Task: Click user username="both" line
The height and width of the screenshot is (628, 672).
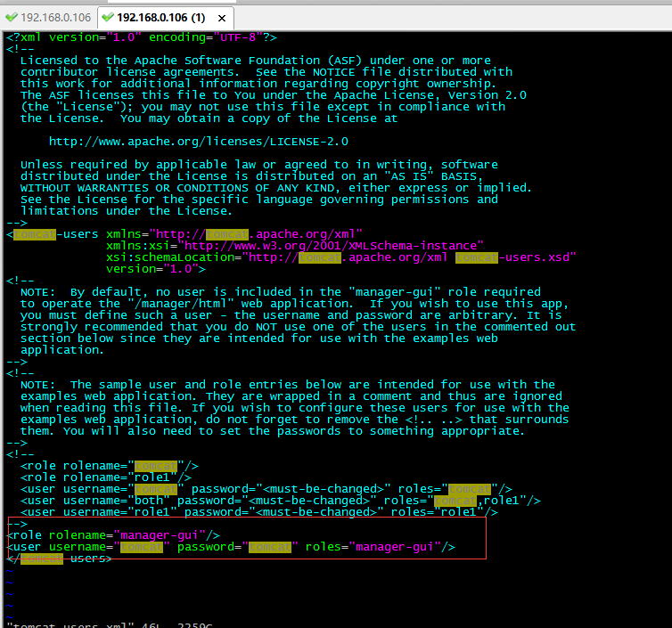Action: coord(281,501)
